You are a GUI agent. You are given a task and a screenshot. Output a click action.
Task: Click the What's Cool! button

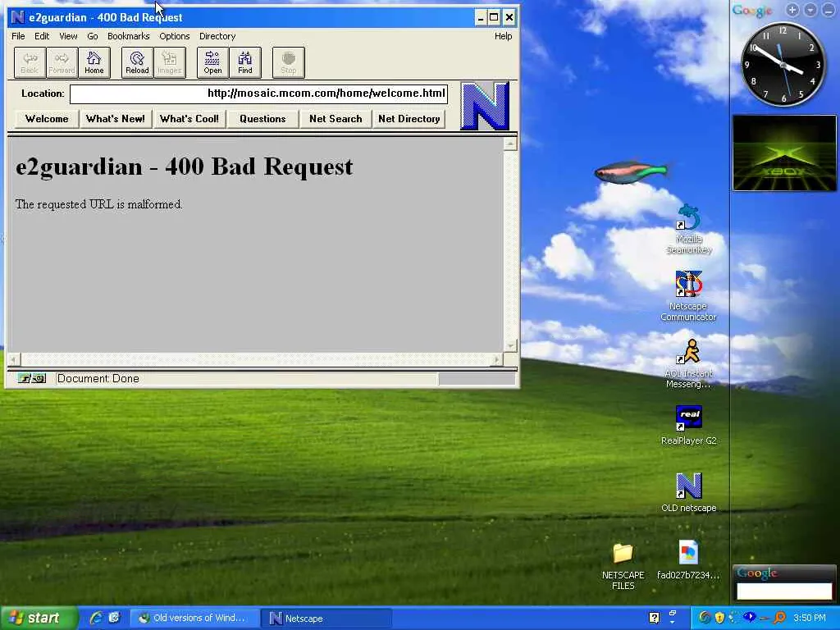pyautogui.click(x=189, y=119)
